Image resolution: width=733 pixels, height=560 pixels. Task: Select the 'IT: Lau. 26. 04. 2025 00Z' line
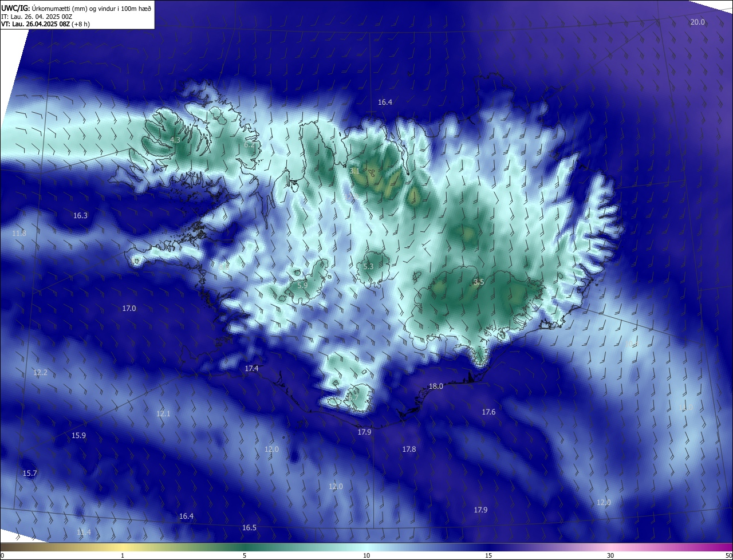point(37,17)
